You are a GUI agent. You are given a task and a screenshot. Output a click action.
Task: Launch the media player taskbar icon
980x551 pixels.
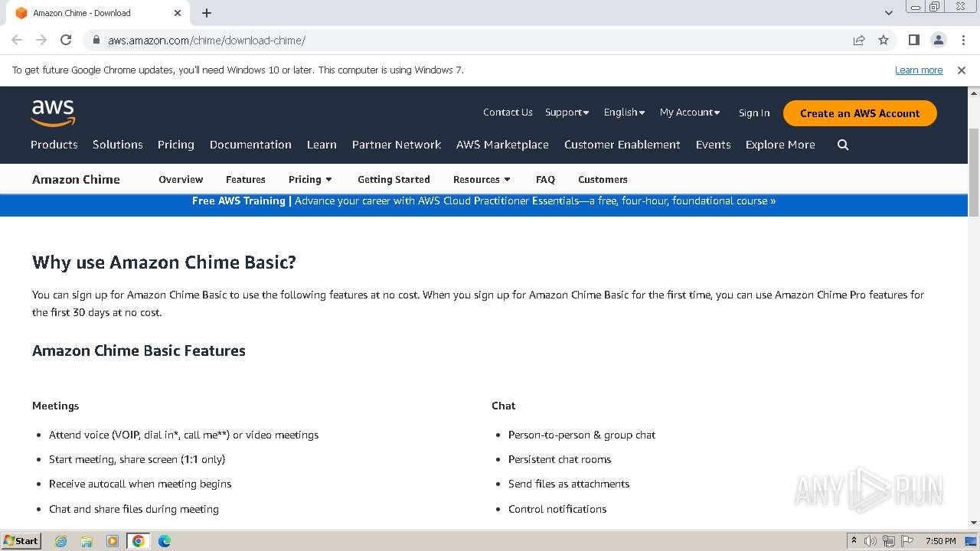coord(113,541)
